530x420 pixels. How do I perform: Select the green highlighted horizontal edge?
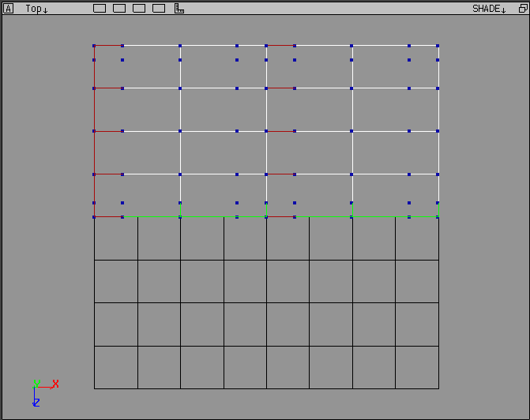(x=316, y=216)
